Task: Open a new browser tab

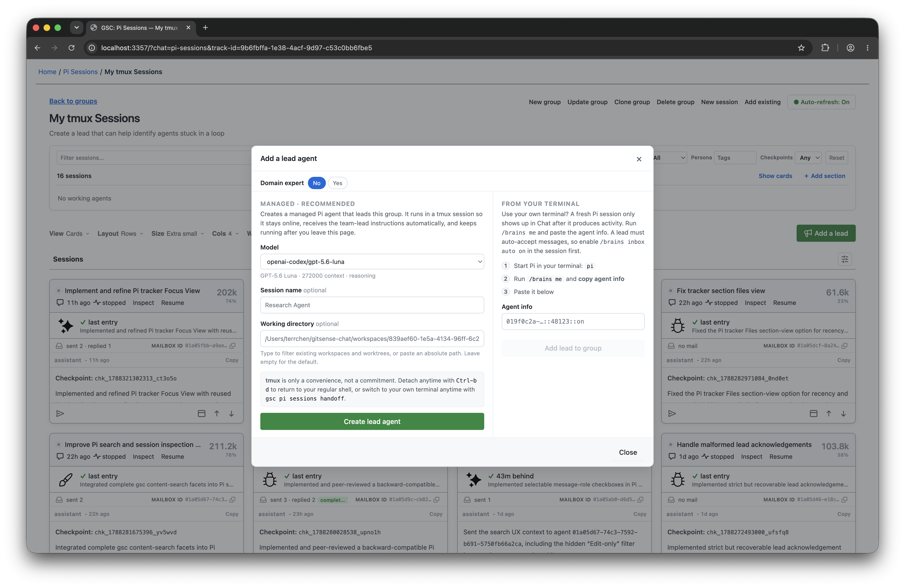Action: click(x=205, y=27)
